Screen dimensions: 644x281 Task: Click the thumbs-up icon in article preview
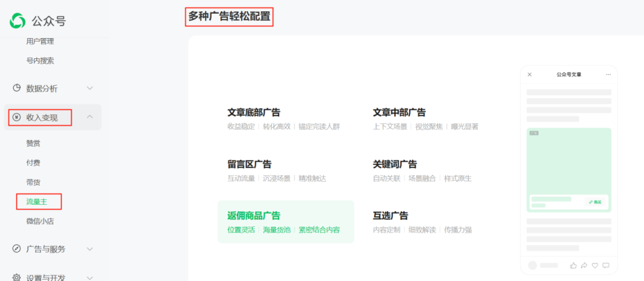pyautogui.click(x=574, y=265)
